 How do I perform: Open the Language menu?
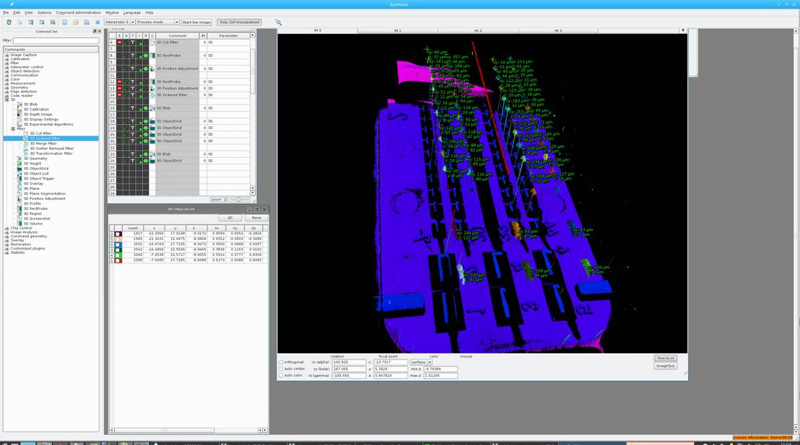[x=132, y=13]
